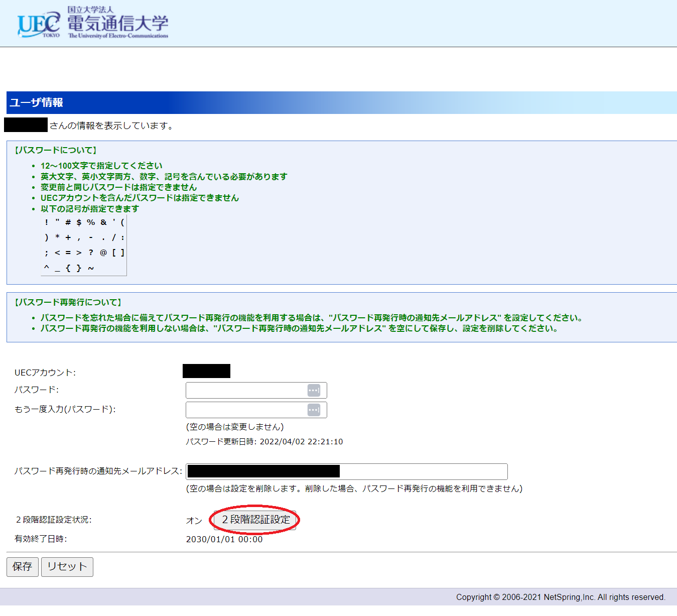Click the 電気通信大学 university name banner
The image size is (677, 616).
click(118, 24)
